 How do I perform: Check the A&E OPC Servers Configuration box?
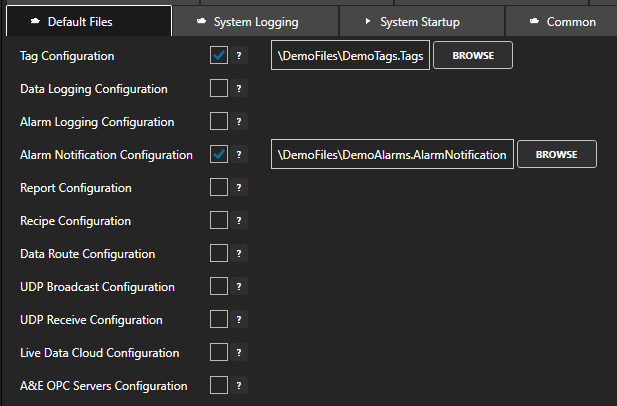[219, 386]
